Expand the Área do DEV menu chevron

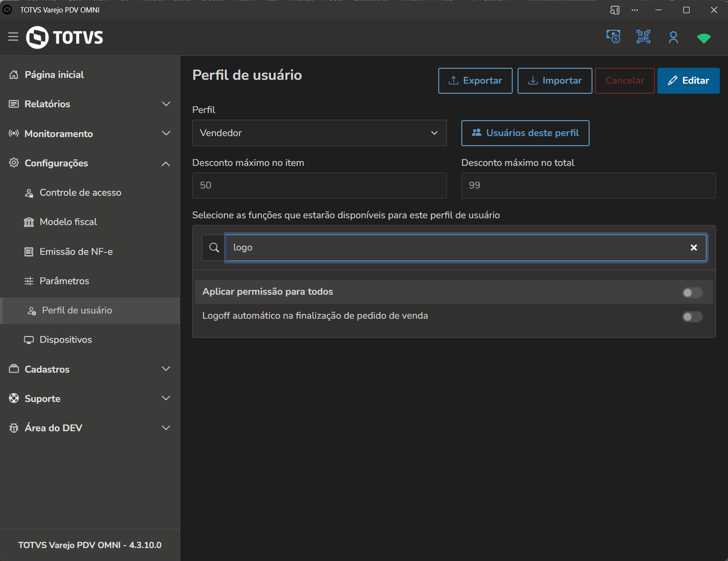[166, 428]
